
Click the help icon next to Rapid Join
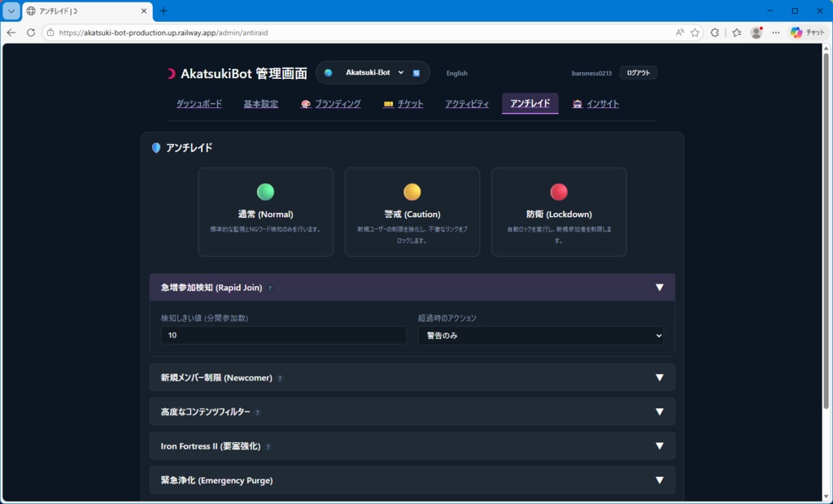(x=268, y=287)
